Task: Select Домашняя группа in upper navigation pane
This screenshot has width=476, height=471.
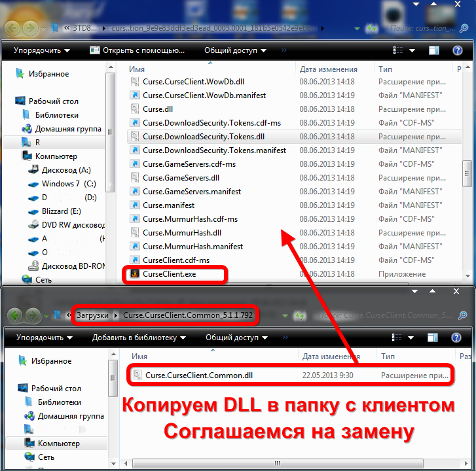Action: click(x=69, y=129)
